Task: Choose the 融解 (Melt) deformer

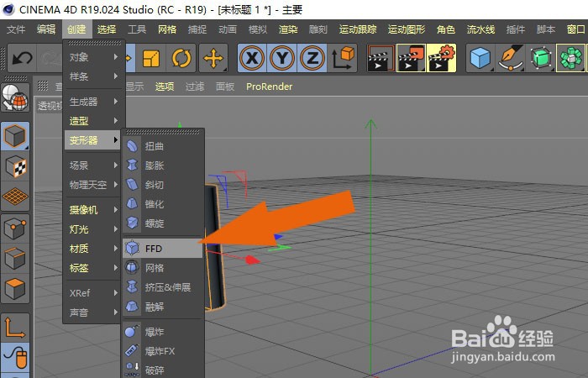Action: [x=163, y=307]
